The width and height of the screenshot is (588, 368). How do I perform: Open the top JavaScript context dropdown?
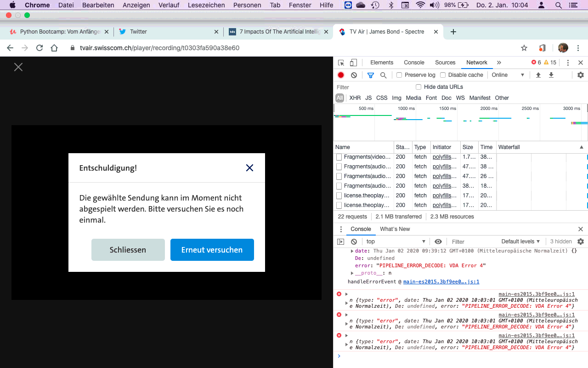(396, 241)
